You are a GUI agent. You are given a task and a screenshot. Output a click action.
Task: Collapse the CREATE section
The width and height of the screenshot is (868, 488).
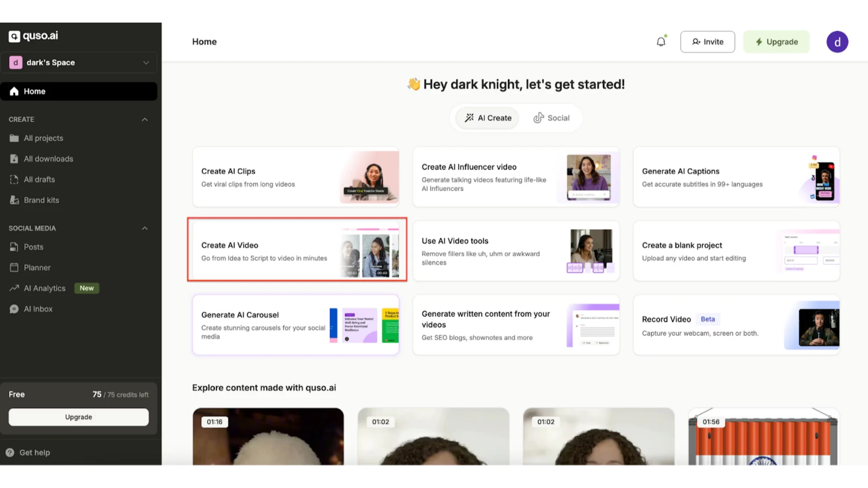145,119
